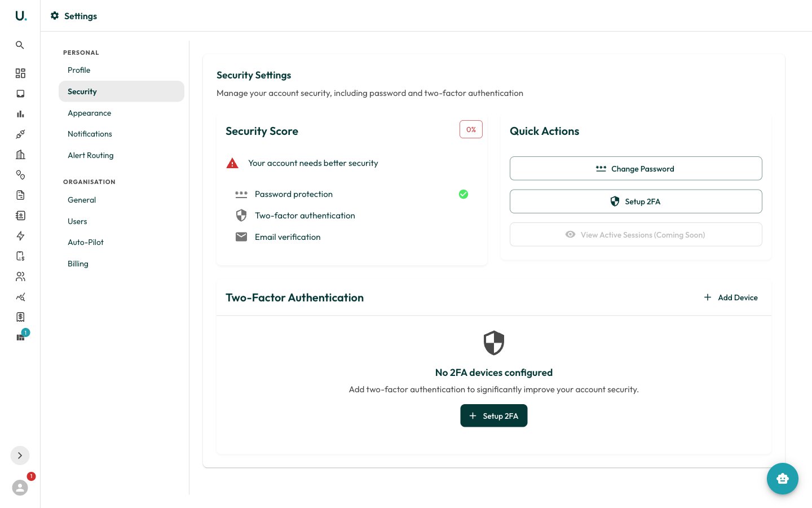Go to Auto-Pilot settings
812x508 pixels.
pyautogui.click(x=121, y=242)
